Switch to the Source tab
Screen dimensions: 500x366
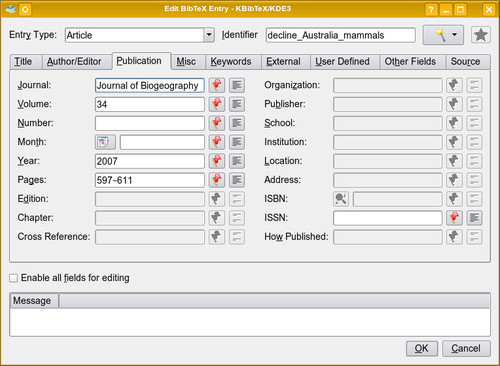(x=468, y=62)
